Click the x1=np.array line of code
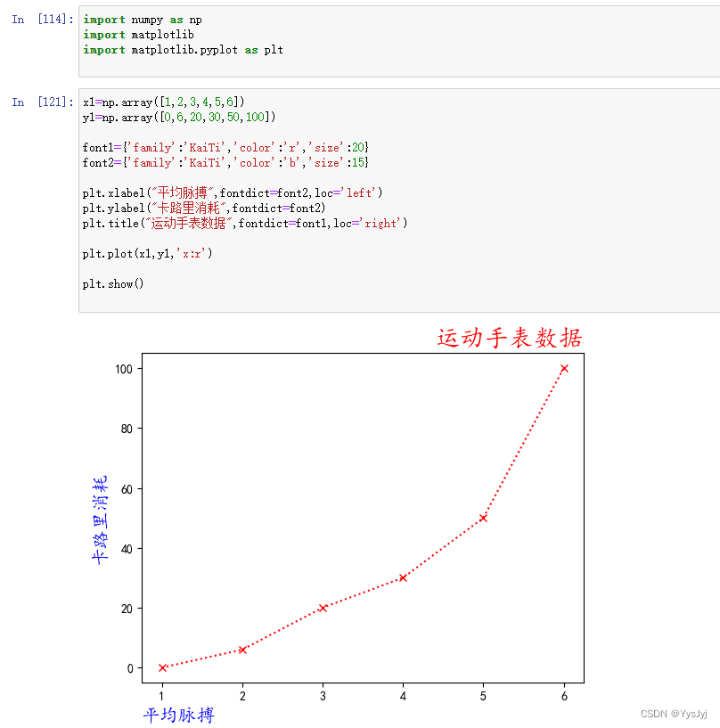Viewport: 720px width, 728px height. [x=163, y=102]
